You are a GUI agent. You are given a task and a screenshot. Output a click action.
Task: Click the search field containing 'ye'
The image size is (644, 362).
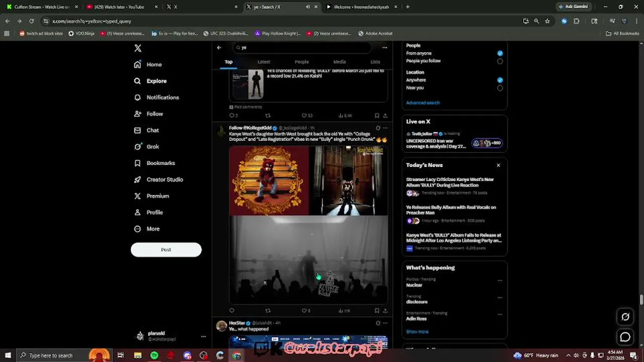click(x=302, y=47)
